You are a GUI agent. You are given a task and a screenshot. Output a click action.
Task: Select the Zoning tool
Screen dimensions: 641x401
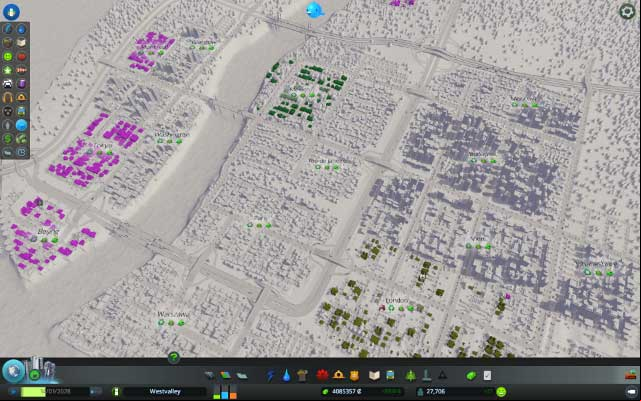[x=225, y=375]
